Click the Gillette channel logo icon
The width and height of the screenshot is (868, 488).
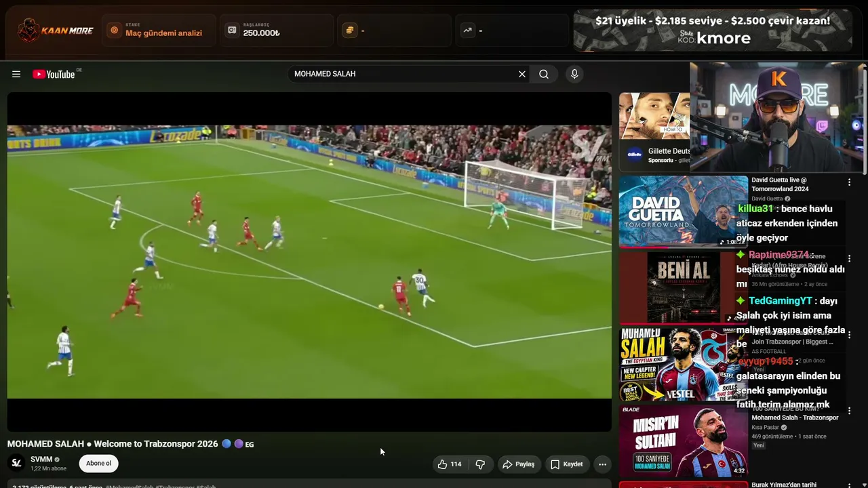click(x=634, y=155)
